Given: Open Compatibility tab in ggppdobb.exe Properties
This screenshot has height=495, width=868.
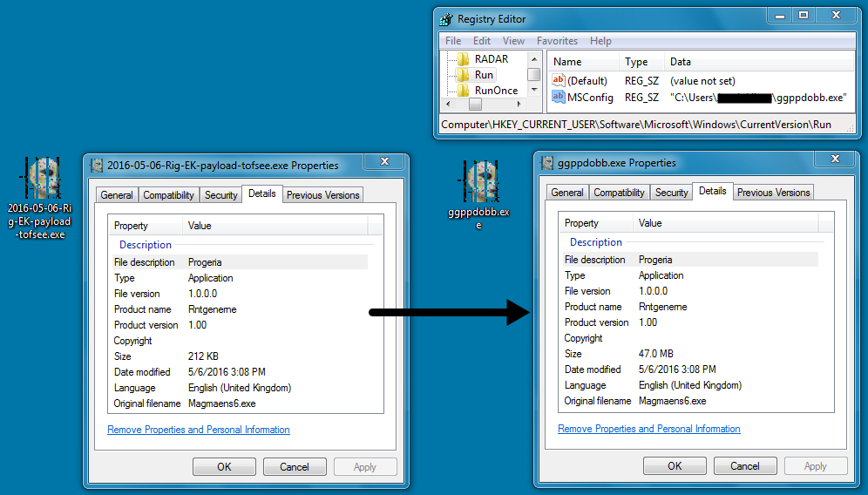Looking at the screenshot, I should point(620,193).
